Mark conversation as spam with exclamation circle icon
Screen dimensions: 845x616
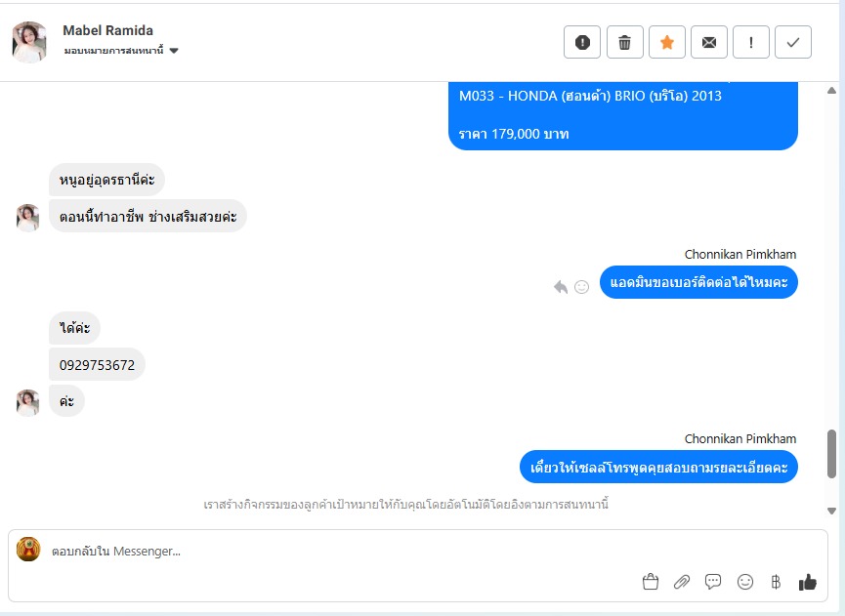pyautogui.click(x=582, y=42)
